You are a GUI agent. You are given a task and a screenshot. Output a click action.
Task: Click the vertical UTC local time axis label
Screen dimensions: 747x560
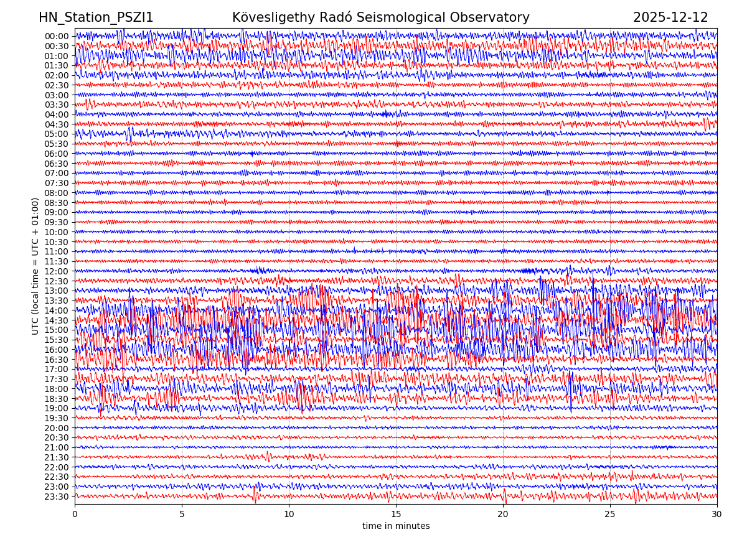pyautogui.click(x=35, y=266)
